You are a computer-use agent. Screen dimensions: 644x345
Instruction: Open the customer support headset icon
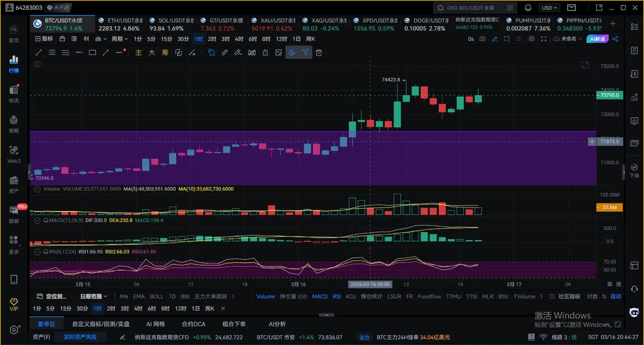pyautogui.click(x=634, y=289)
